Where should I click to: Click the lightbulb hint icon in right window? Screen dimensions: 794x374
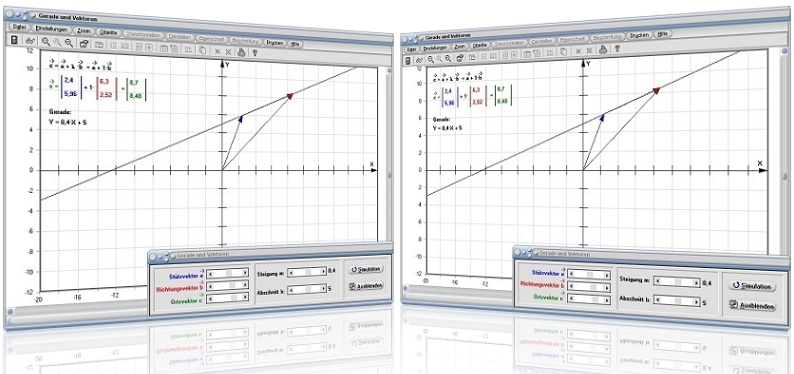pyautogui.click(x=618, y=49)
